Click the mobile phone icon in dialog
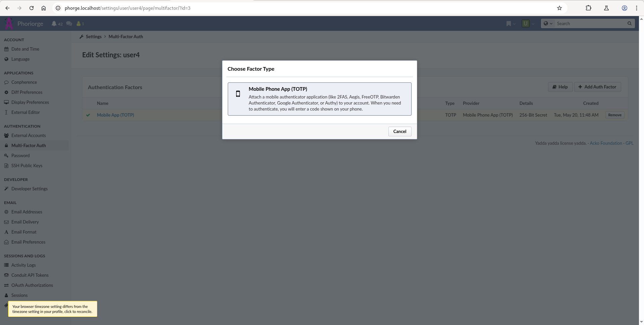644x325 pixels. pyautogui.click(x=238, y=94)
